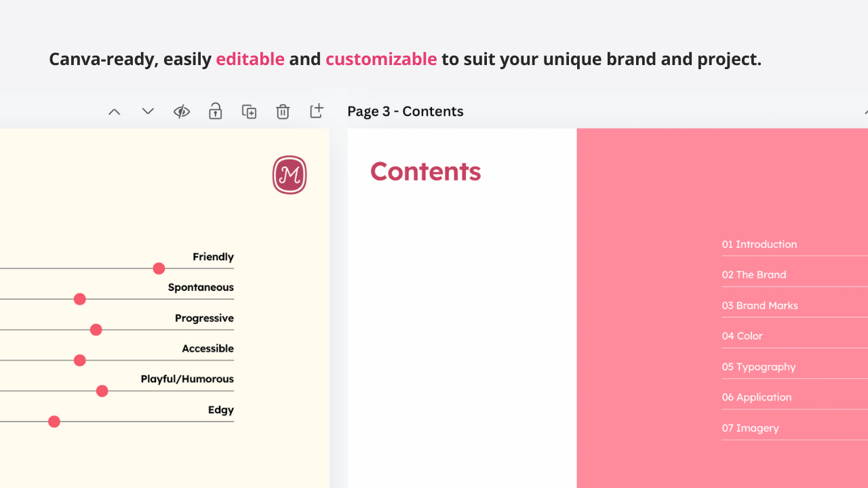
Task: Select the Playful/Humorous label
Action: [x=187, y=380]
